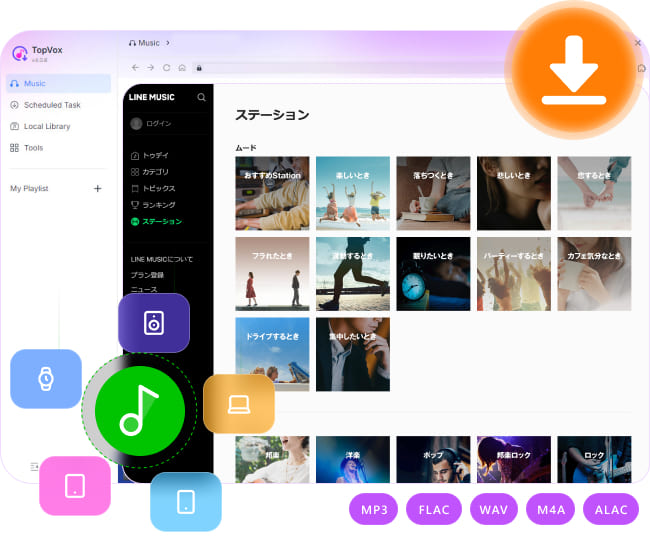Select the WAV format pill
The height and width of the screenshot is (540, 650).
(494, 509)
